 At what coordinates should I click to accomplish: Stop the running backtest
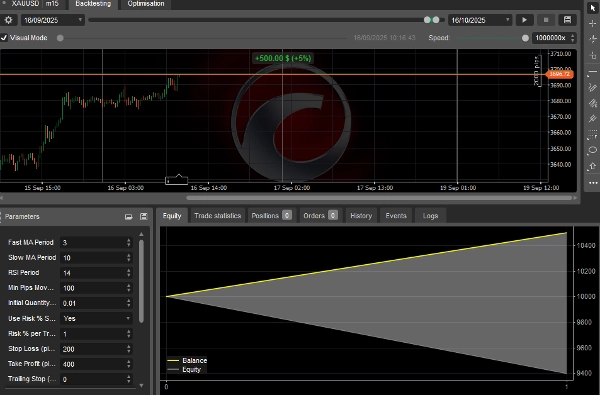pyautogui.click(x=546, y=20)
